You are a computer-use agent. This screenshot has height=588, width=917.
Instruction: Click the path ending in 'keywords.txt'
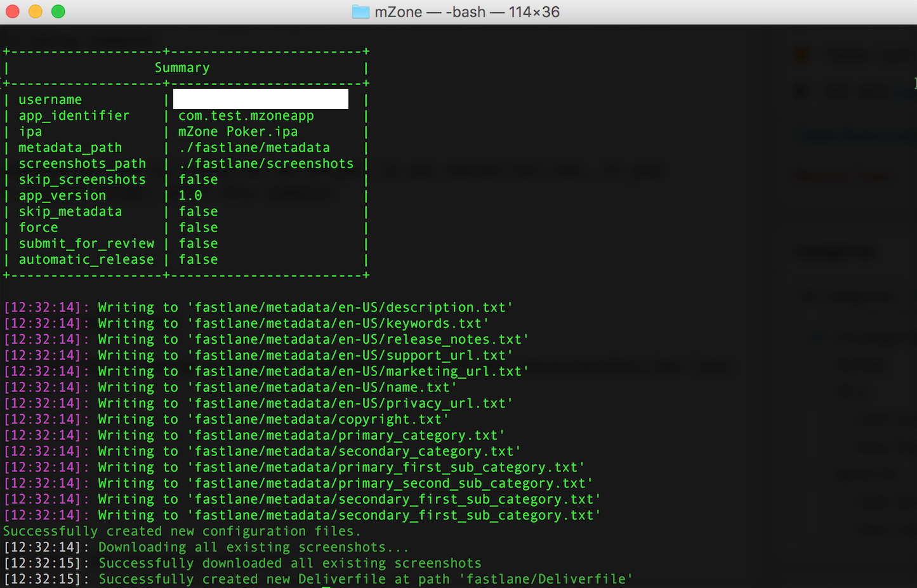point(338,323)
